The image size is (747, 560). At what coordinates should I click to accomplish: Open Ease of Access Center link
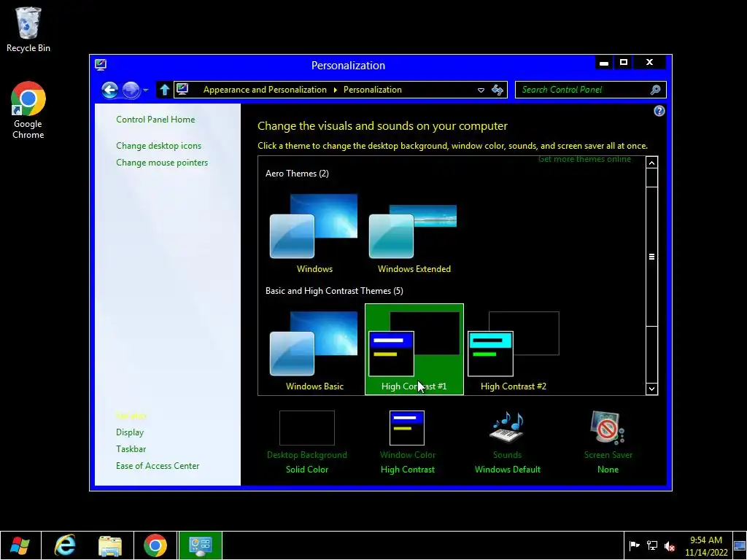point(158,466)
